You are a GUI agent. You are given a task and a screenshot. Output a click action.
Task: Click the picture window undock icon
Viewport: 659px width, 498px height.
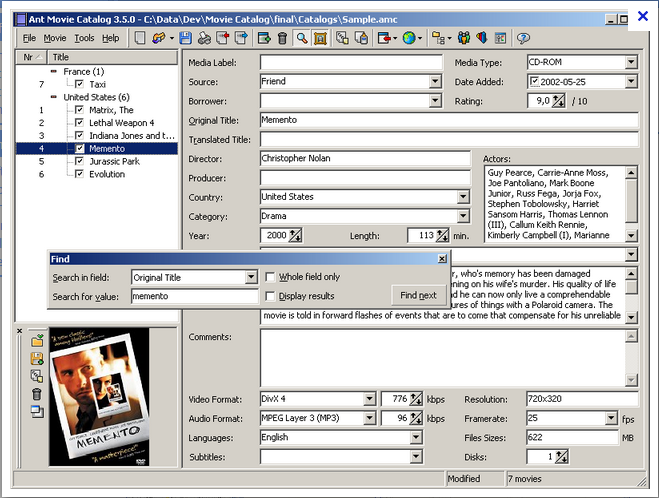click(37, 412)
